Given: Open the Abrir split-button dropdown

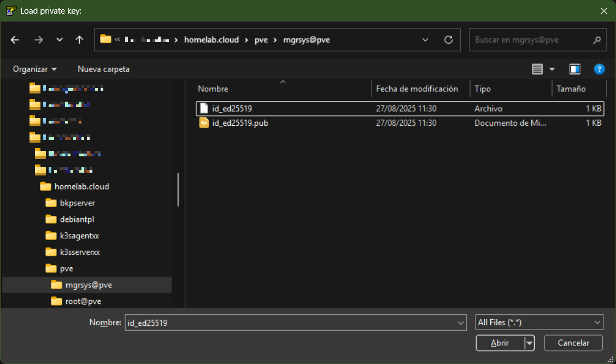Looking at the screenshot, I should click(528, 343).
